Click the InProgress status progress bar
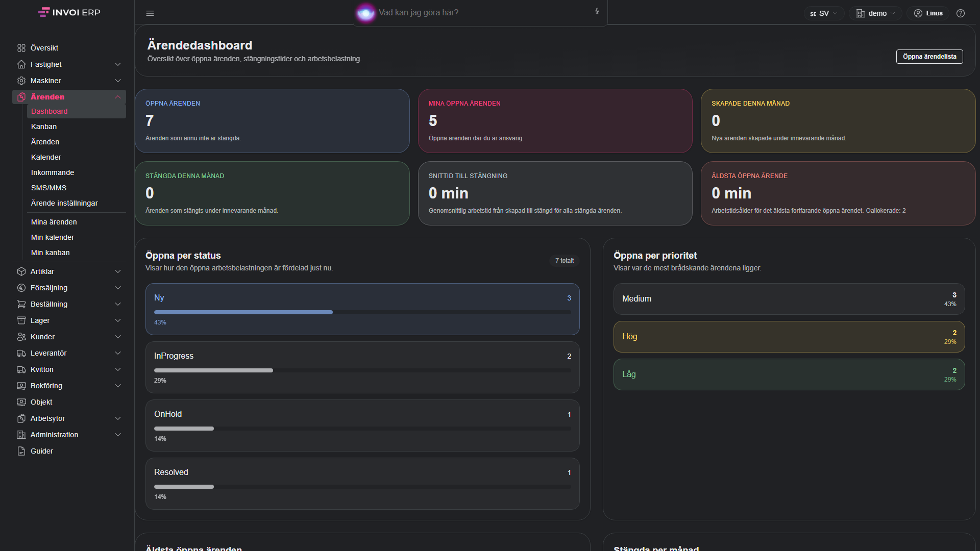The width and height of the screenshot is (980, 551). [x=362, y=370]
